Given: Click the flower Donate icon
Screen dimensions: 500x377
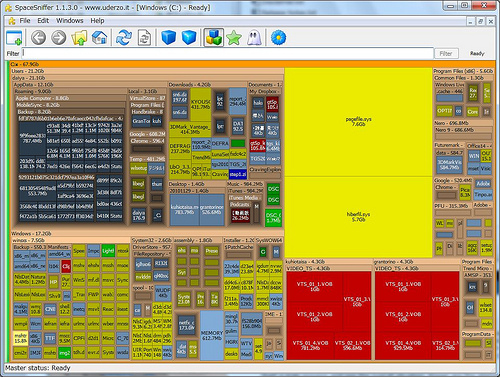Looking at the screenshot, I should (278, 37).
